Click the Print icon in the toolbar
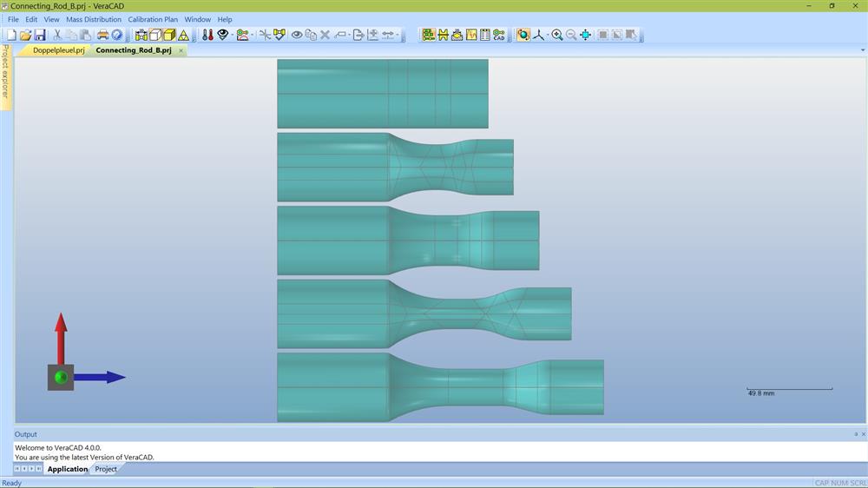The image size is (868, 488). [102, 35]
